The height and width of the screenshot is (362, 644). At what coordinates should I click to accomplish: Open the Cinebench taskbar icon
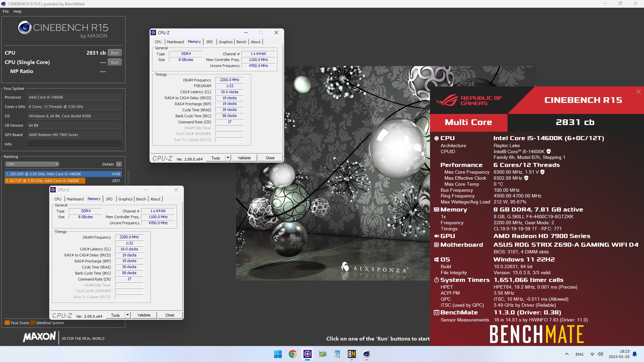[x=366, y=354]
